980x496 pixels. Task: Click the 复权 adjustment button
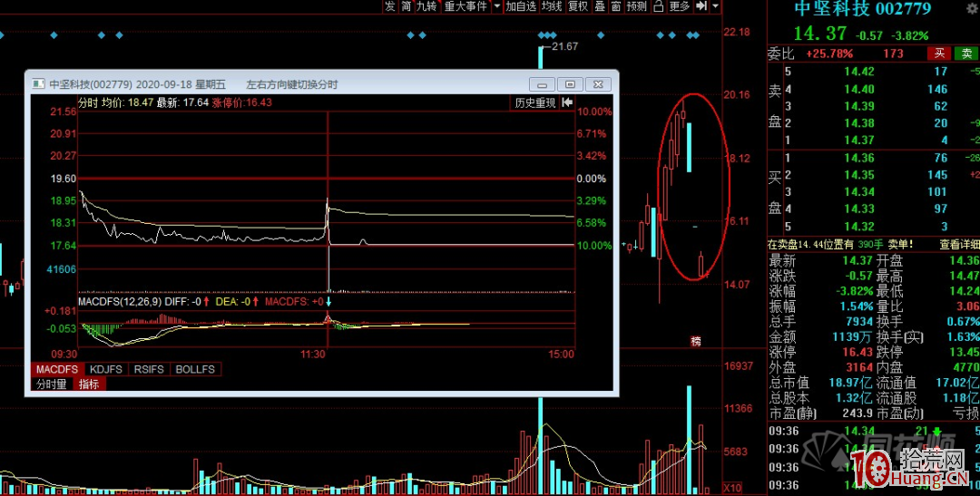577,6
